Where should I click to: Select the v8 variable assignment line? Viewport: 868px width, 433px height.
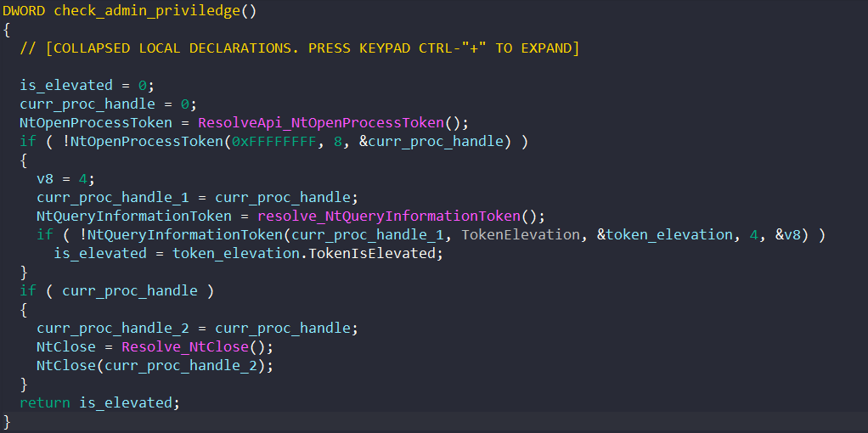(66, 179)
